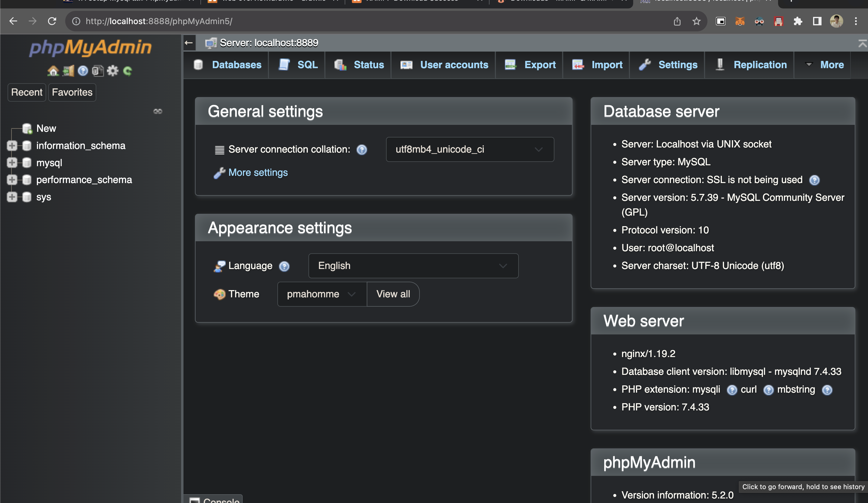Viewport: 868px width, 503px height.
Task: Click the mysql database icon in tree
Action: tap(27, 163)
